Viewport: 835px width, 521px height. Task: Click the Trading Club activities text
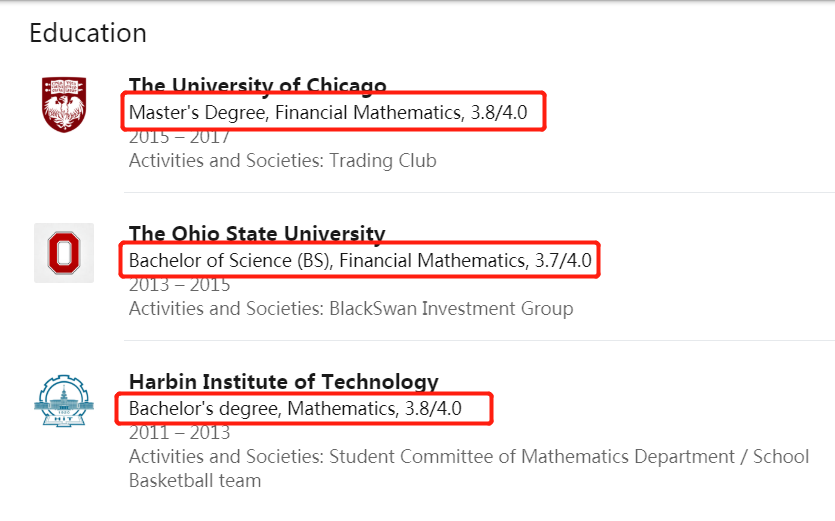click(383, 161)
